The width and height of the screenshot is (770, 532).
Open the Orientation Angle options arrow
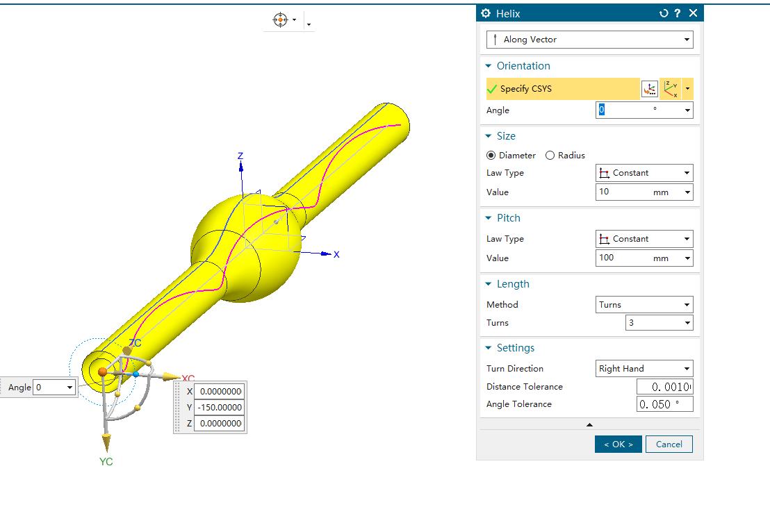pyautogui.click(x=687, y=110)
